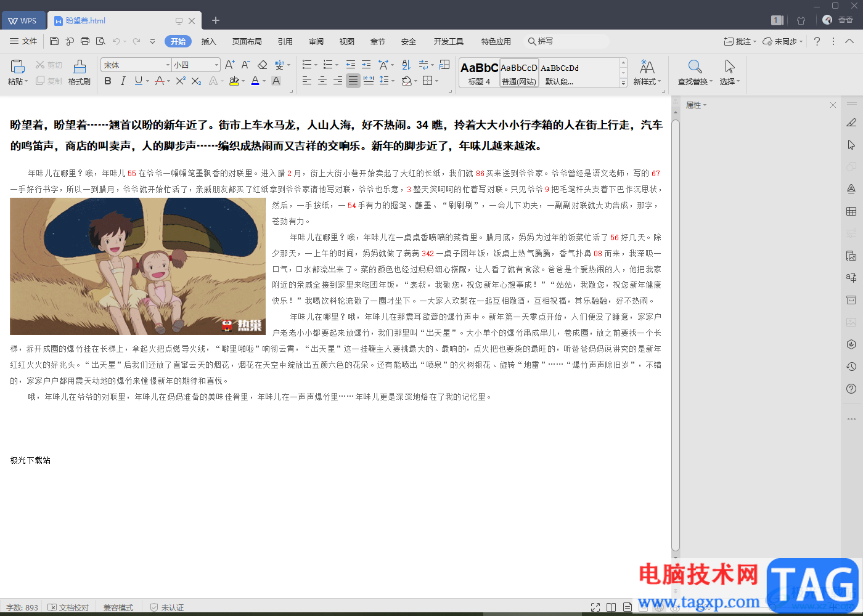This screenshot has height=616, width=863.
Task: Select the cartoon image in the document
Action: pos(137,266)
